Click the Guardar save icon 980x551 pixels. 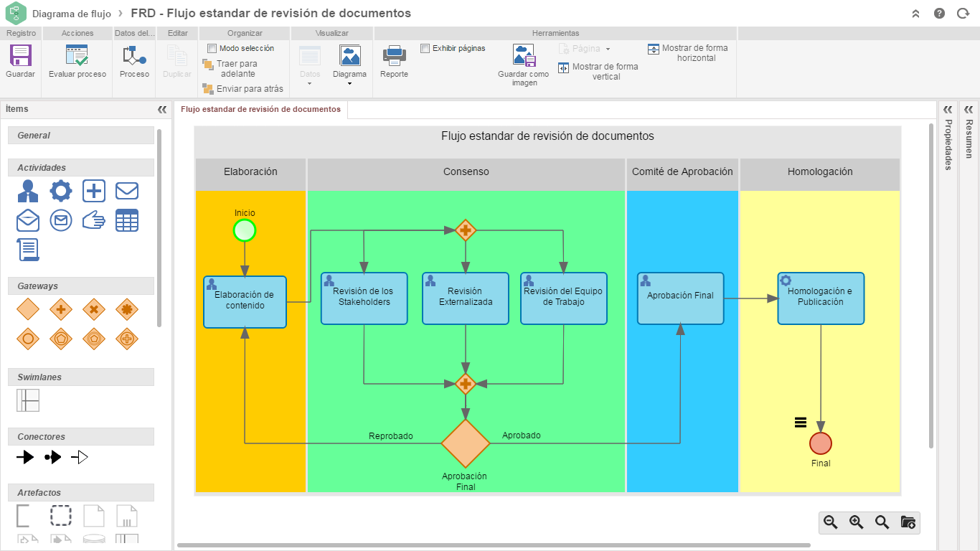tap(20, 56)
